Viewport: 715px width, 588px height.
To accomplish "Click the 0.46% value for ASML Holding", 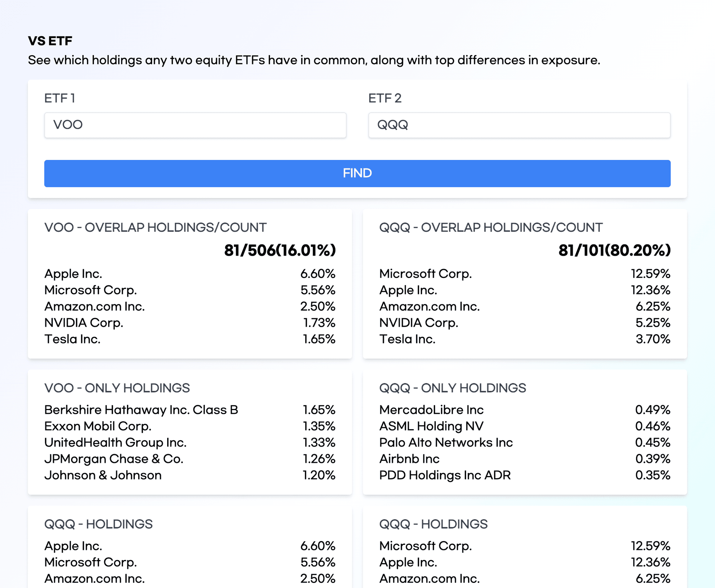I will [x=653, y=426].
